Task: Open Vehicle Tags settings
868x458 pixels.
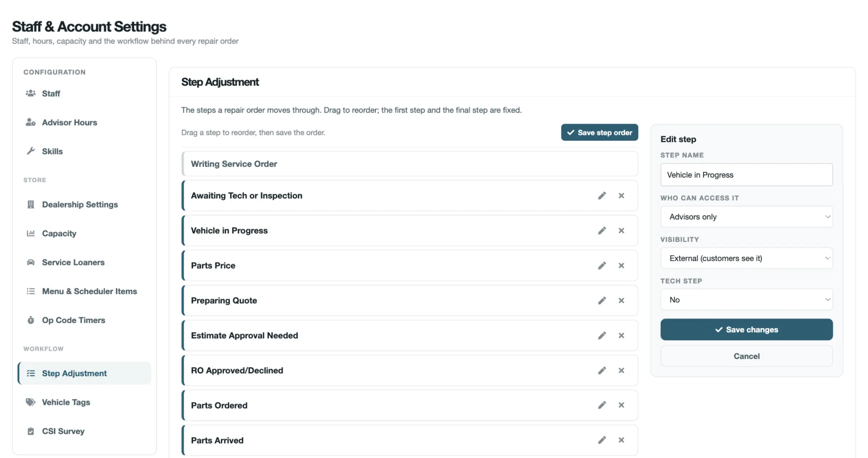Action: [84, 402]
